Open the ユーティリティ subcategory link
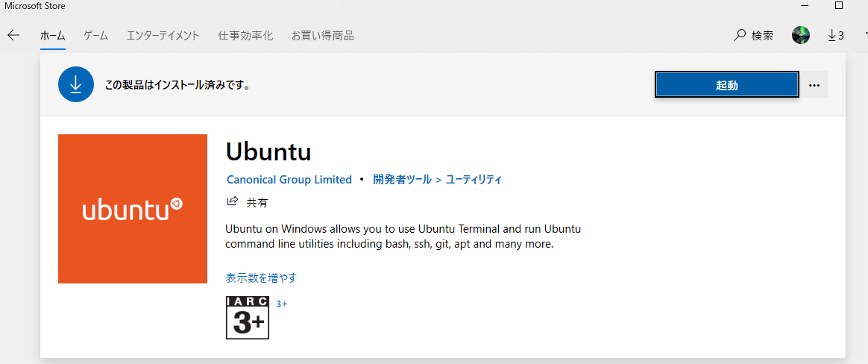Screen dimensions: 868x364 (474, 180)
